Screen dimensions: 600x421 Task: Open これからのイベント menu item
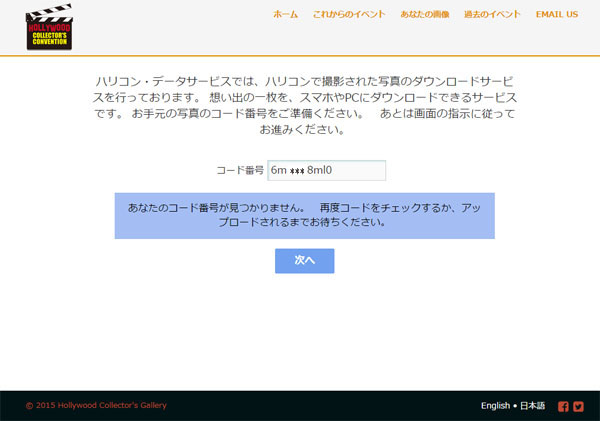tap(349, 15)
